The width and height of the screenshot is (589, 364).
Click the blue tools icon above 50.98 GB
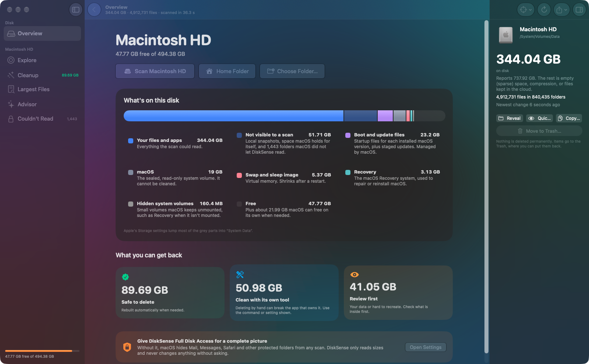click(240, 275)
